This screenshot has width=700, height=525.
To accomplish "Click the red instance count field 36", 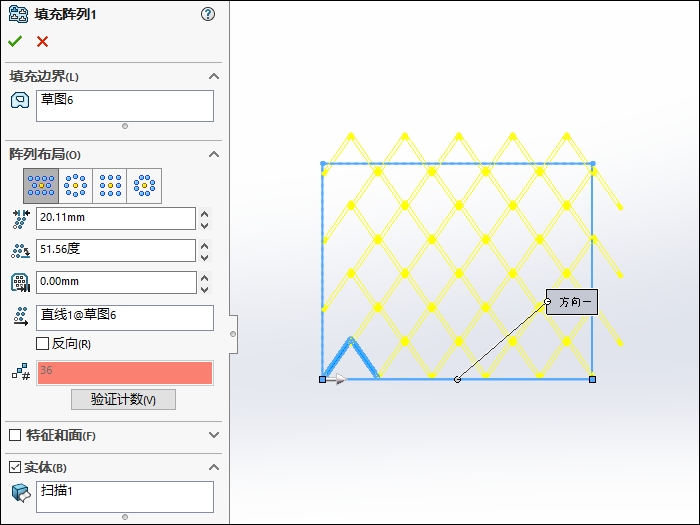I will tap(125, 373).
